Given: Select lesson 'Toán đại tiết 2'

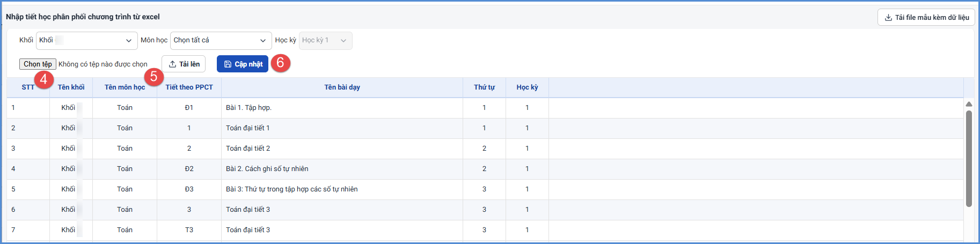Looking at the screenshot, I should [x=248, y=149].
